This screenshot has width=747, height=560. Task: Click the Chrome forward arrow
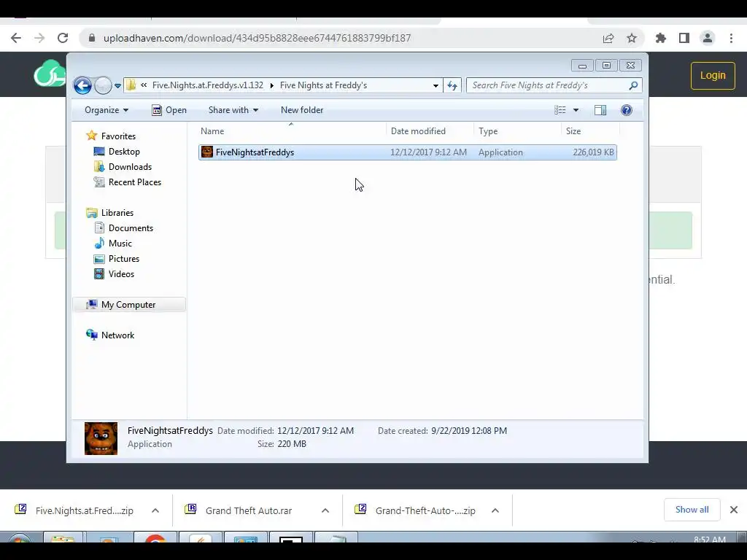tap(39, 38)
